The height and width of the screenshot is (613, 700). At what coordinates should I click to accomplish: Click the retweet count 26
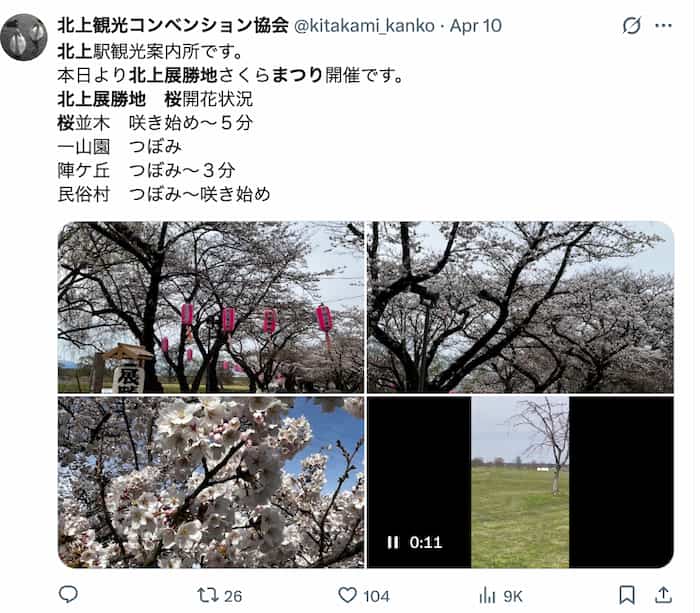click(x=233, y=596)
